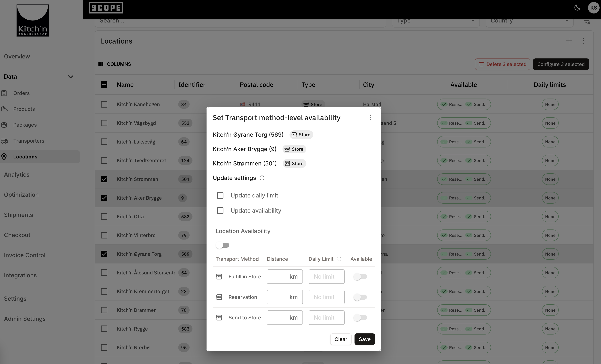Click Delete 3 selected button
This screenshot has height=364, width=601.
pos(502,64)
